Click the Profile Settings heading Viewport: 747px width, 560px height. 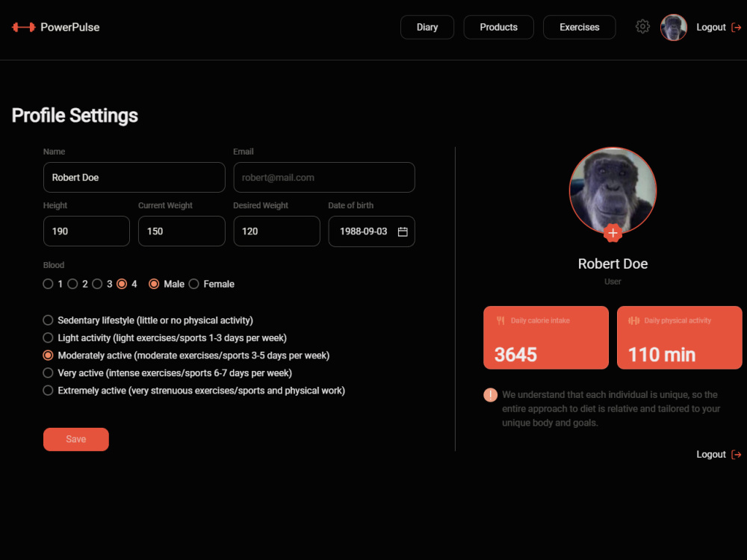click(x=75, y=115)
